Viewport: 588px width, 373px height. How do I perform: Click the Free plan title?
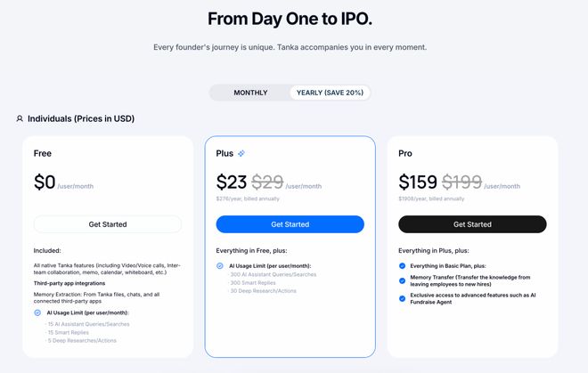[43, 153]
